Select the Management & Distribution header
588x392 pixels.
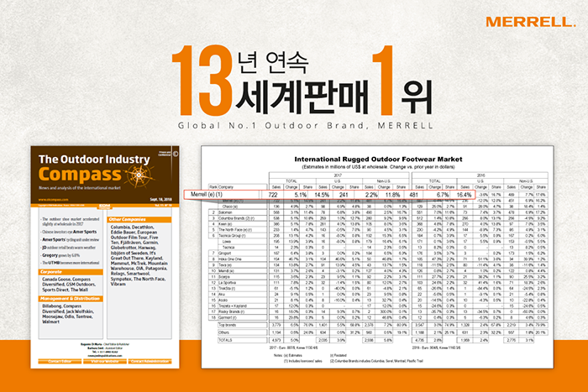click(x=71, y=299)
